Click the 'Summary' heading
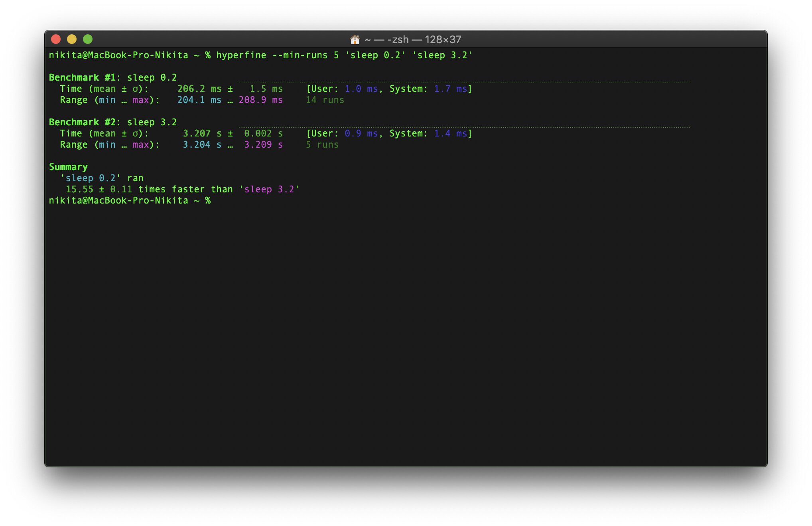This screenshot has height=526, width=812. (68, 167)
